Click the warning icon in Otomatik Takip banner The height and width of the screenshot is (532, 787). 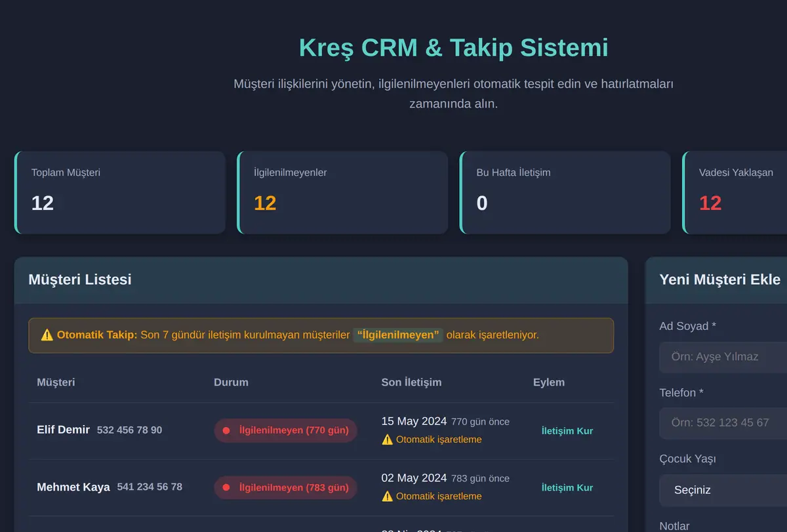click(47, 335)
